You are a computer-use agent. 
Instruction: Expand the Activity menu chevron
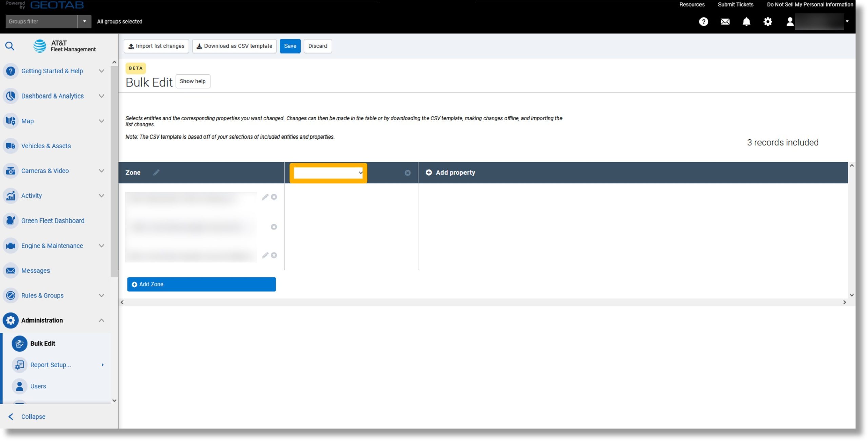click(x=101, y=196)
